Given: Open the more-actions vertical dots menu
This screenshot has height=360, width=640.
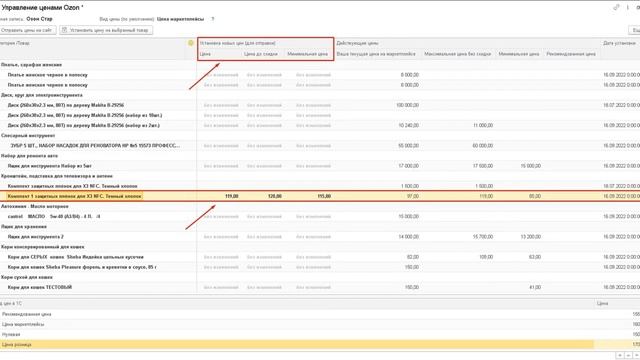Looking at the screenshot, I should point(627,7).
